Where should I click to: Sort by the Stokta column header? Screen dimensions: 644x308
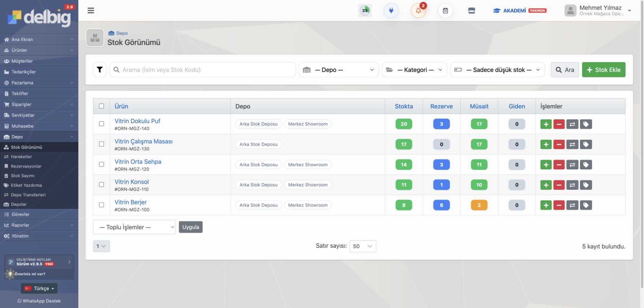(x=404, y=106)
